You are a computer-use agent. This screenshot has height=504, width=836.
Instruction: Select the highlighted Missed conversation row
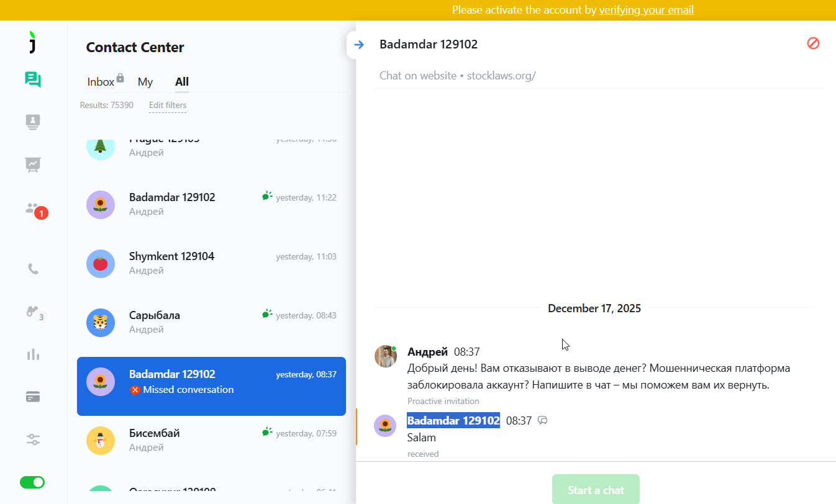211,386
